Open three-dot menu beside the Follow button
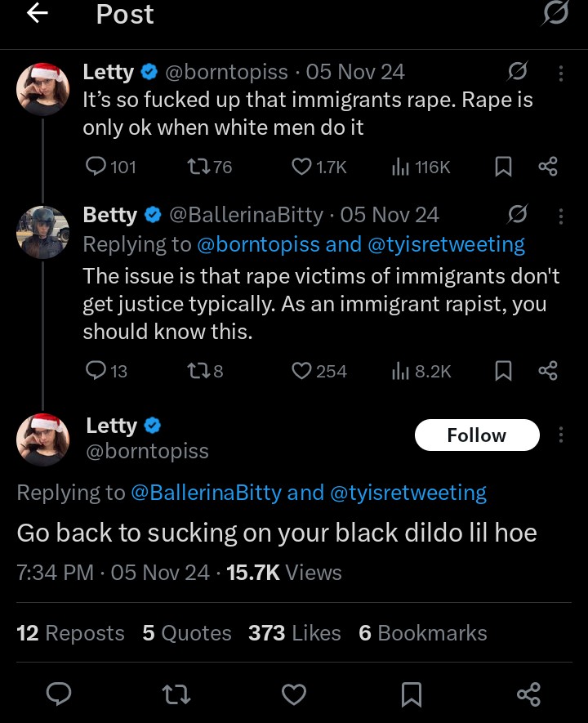 tap(561, 435)
